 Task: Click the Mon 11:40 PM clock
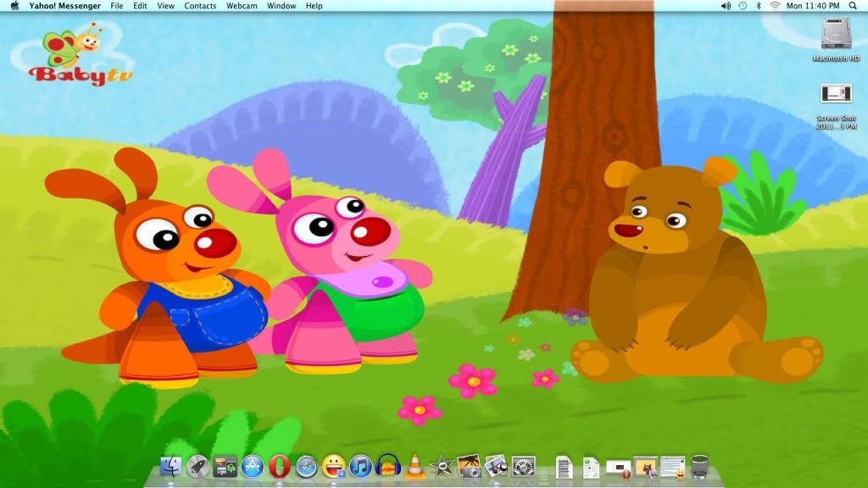click(x=813, y=6)
